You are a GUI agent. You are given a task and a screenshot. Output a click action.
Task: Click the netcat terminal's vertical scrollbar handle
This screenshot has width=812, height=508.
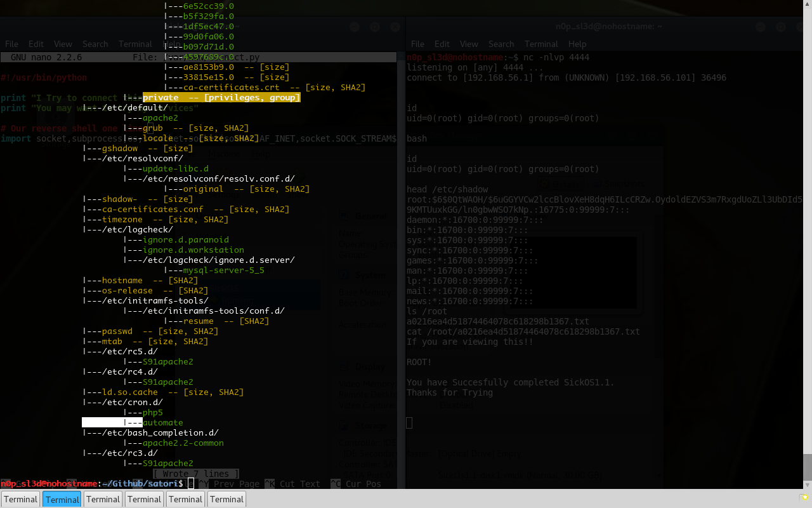click(x=807, y=467)
